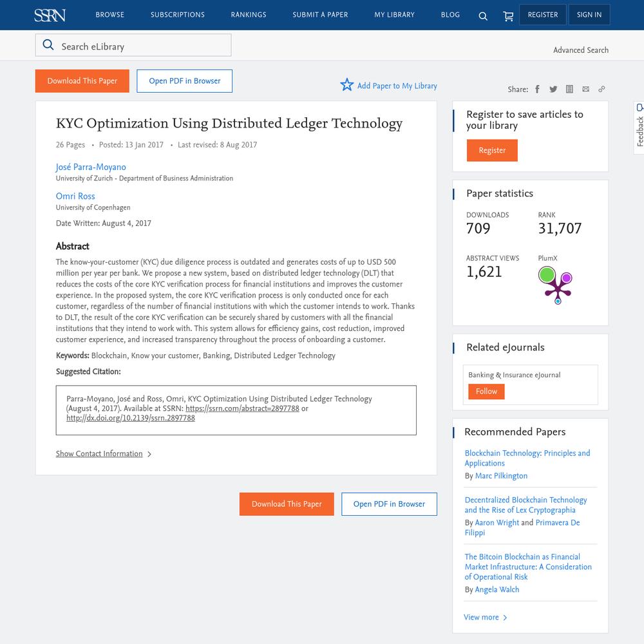
Task: Open the shopping cart icon
Action: (508, 15)
